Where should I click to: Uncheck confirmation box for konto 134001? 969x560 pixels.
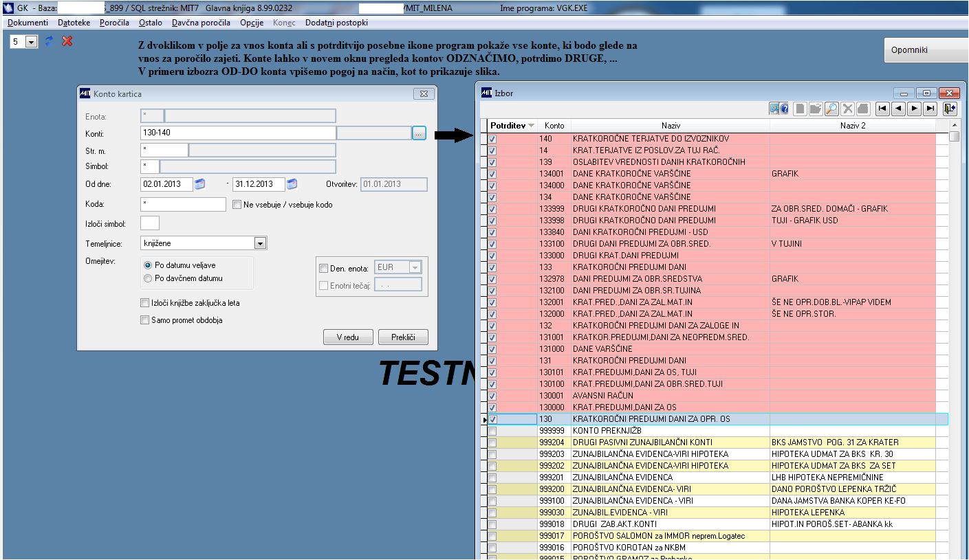492,174
